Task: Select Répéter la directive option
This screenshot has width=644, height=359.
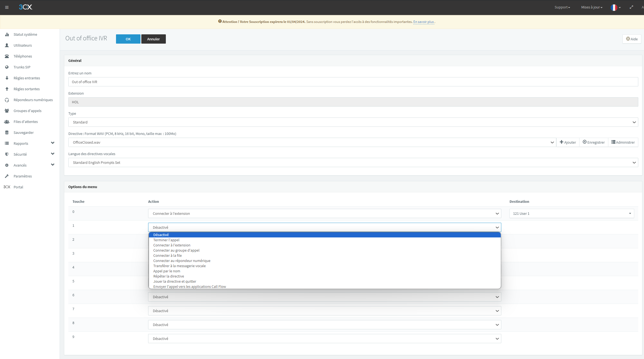Action: click(x=325, y=276)
